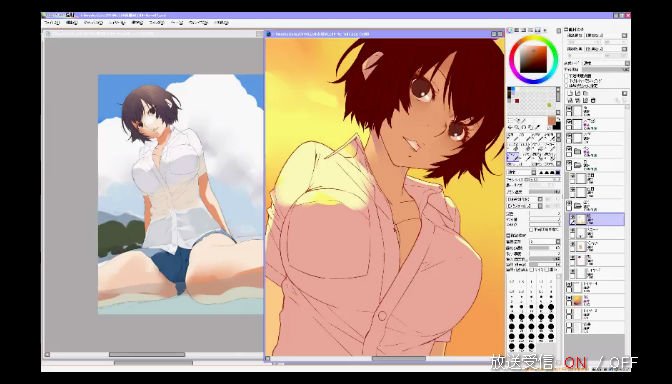Hide the orange gradient background layer

(x=569, y=297)
